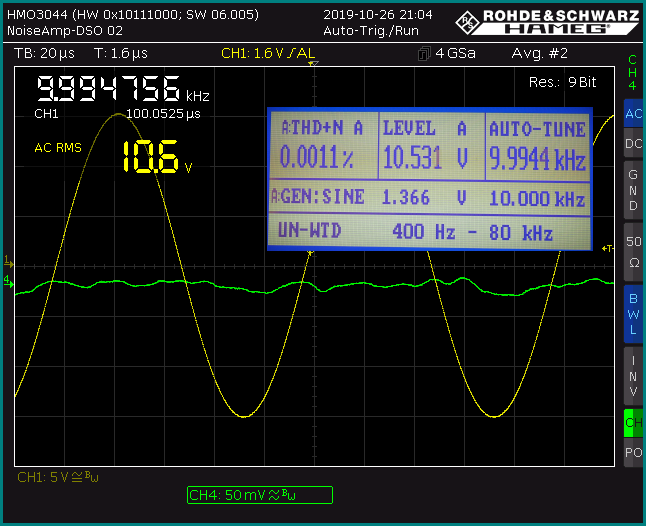Viewport: 646px width, 526px height.
Task: Click the AC RMS measurement label
Action: (x=58, y=147)
